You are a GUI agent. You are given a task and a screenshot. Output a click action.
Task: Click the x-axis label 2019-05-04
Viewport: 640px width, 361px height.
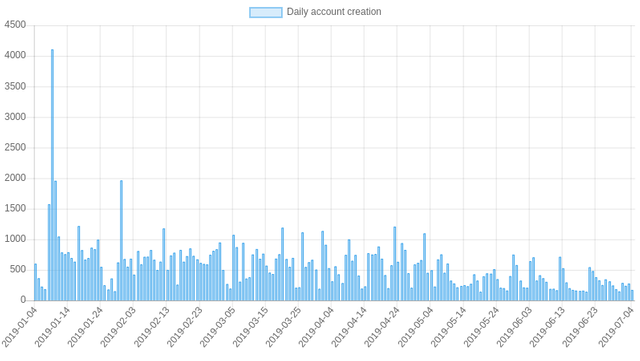[416, 327]
